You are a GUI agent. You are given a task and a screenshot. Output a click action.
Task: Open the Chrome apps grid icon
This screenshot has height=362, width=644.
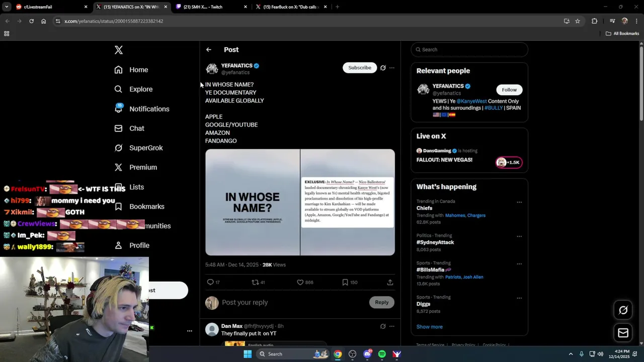coord(7,34)
